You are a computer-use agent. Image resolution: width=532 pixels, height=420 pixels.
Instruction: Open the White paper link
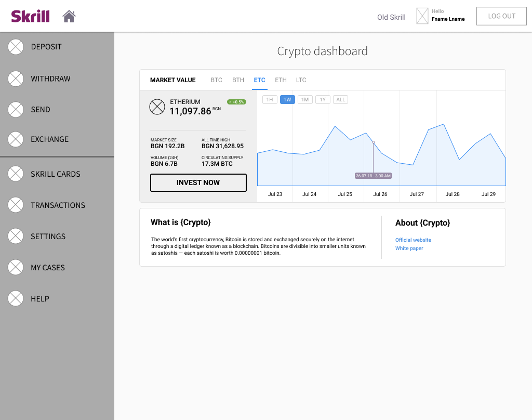click(x=409, y=248)
